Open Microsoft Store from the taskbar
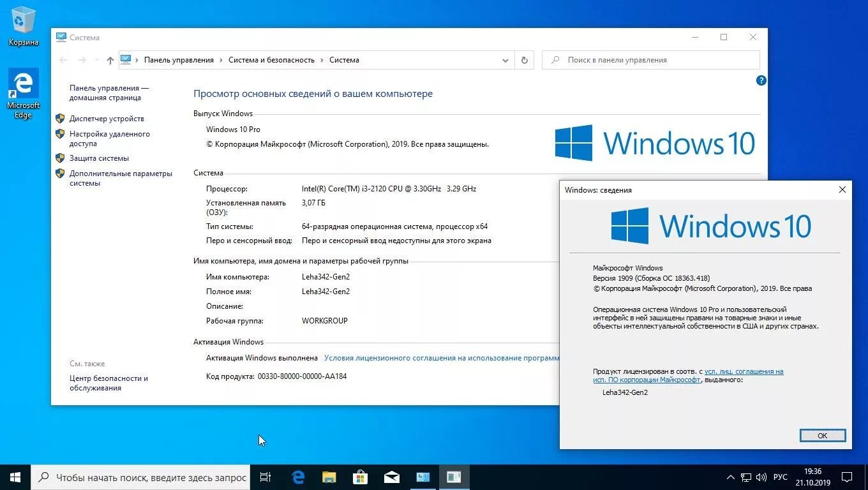The image size is (868, 490). pos(360,477)
